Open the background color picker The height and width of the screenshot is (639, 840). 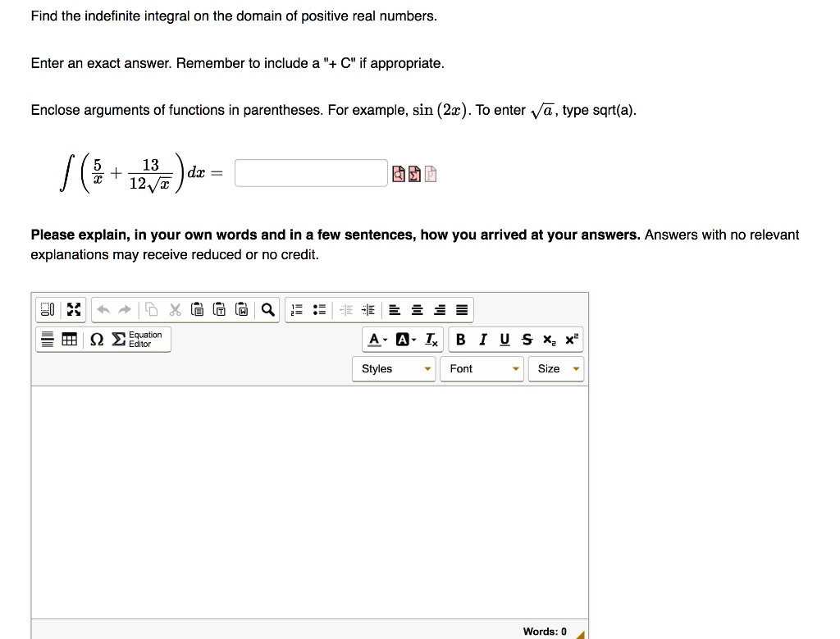pos(405,339)
